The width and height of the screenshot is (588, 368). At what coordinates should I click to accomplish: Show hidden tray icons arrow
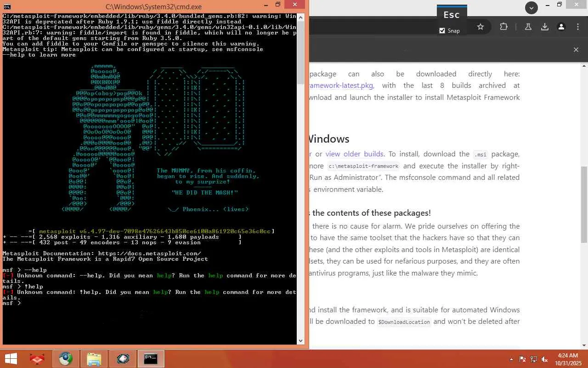click(x=512, y=359)
